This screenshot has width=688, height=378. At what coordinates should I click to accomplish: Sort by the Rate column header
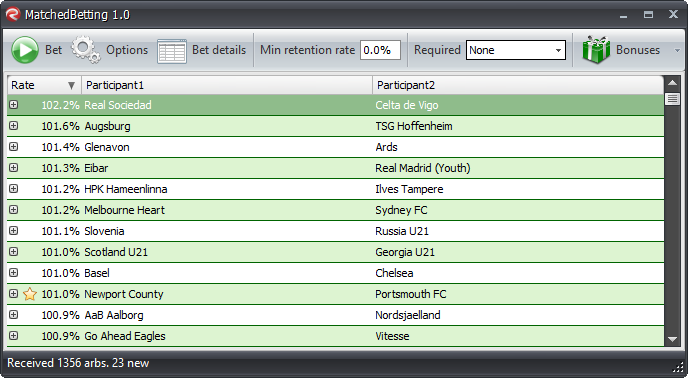(44, 85)
